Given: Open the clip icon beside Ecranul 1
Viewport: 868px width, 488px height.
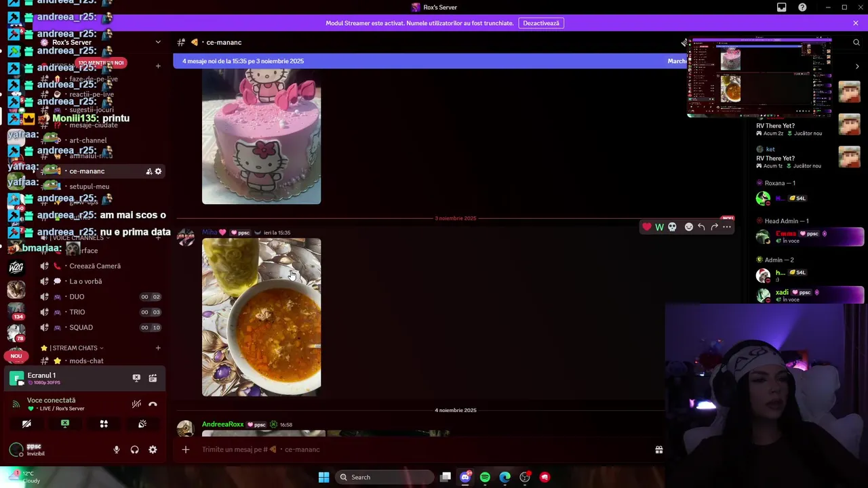Looking at the screenshot, I should [x=153, y=378].
